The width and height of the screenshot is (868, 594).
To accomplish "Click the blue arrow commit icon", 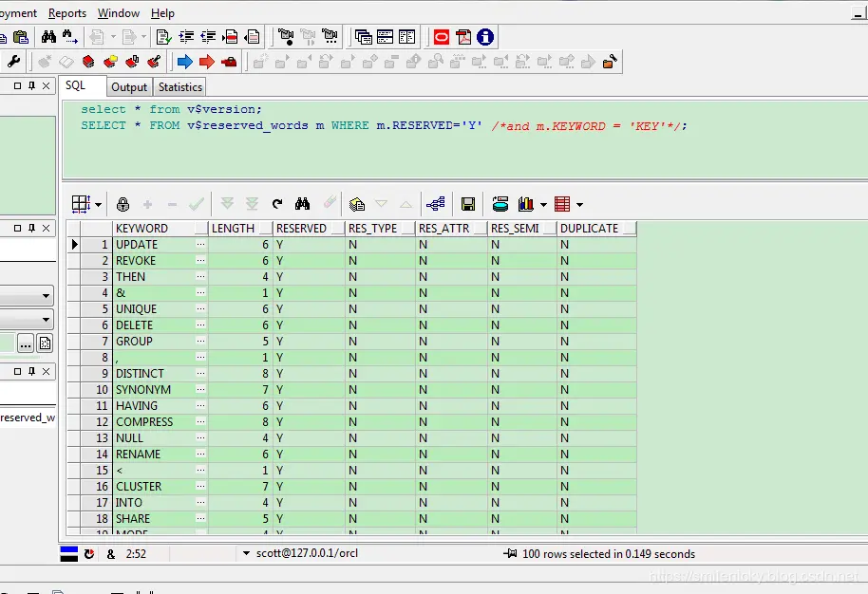I will (x=185, y=62).
